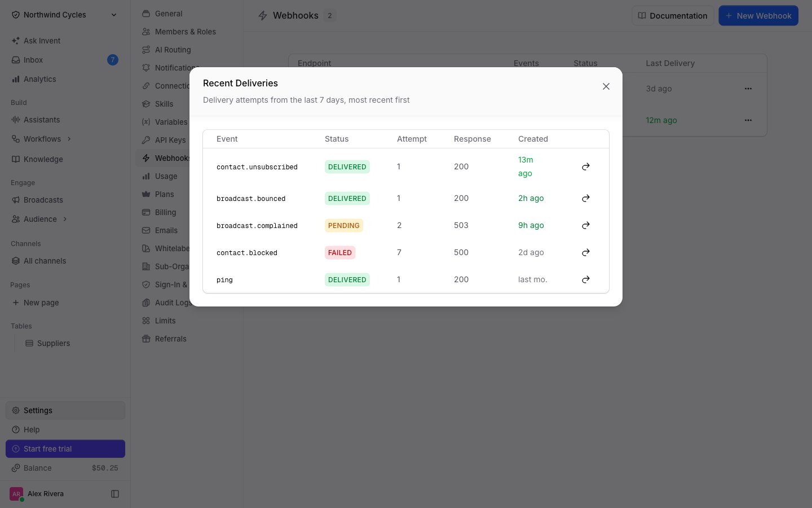Screen dimensions: 812x508
Task: Retry the broadcast.complained delivery
Action: pos(586,225)
